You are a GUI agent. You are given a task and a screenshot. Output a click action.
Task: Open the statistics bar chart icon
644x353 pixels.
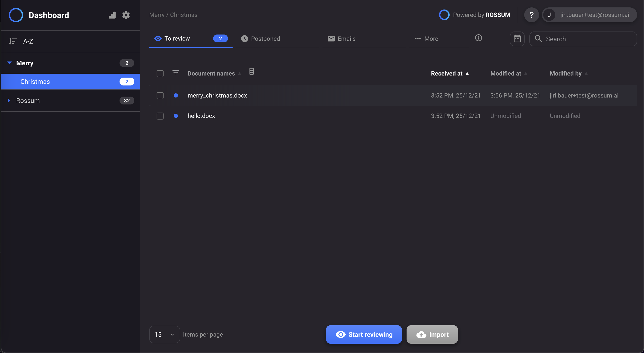112,15
